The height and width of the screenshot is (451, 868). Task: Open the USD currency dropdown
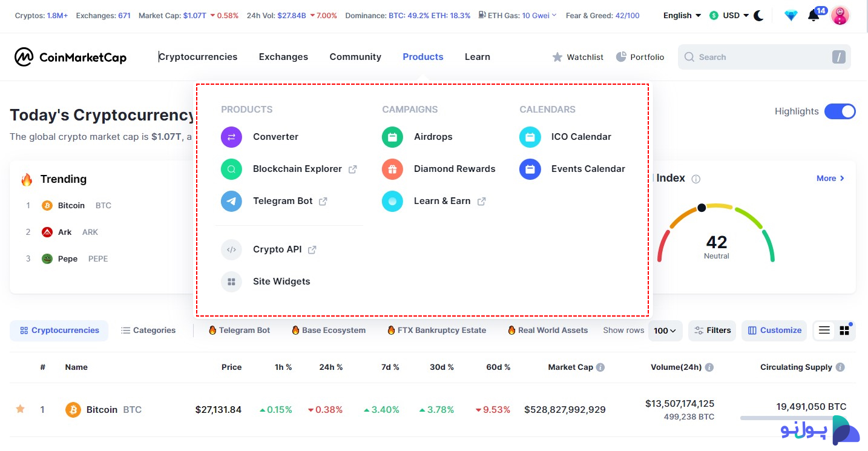[729, 15]
